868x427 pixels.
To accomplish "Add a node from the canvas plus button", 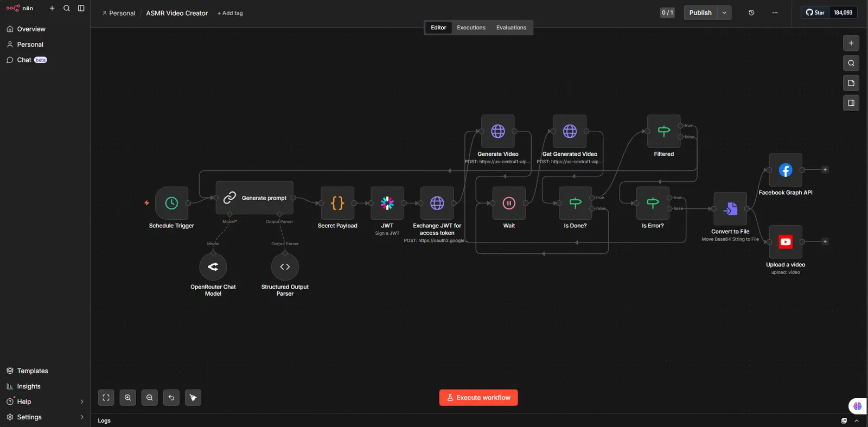I will [851, 43].
